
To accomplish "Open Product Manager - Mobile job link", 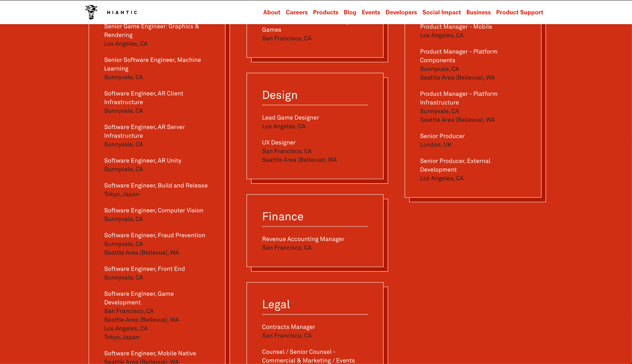I will [x=456, y=27].
